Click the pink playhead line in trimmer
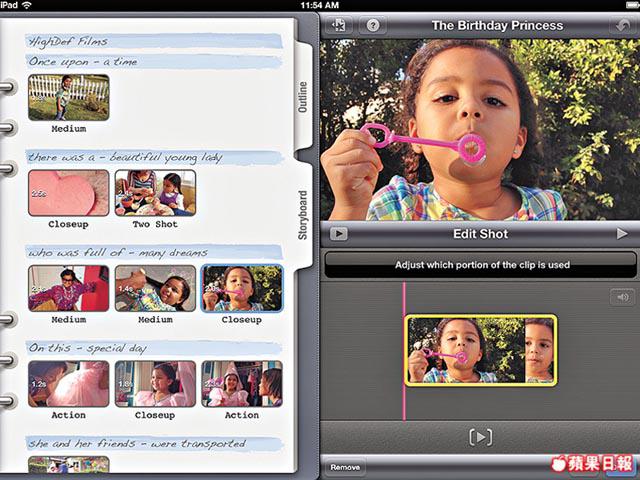 click(404, 351)
